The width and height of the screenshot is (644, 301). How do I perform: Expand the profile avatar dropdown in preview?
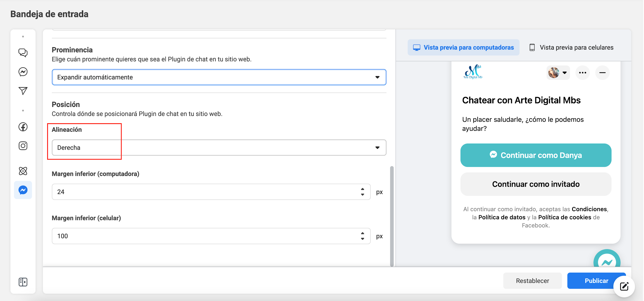[x=558, y=73]
